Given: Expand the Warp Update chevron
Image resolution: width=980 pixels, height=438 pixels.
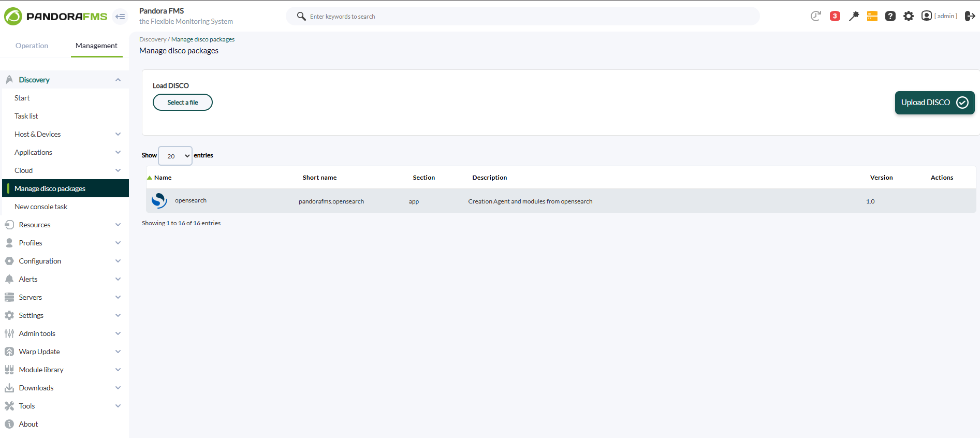Looking at the screenshot, I should click(118, 352).
